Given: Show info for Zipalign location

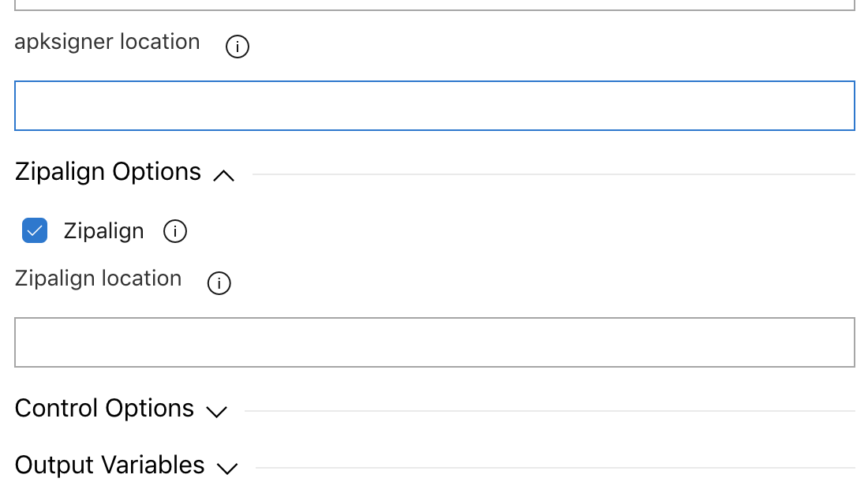Looking at the screenshot, I should pos(219,283).
